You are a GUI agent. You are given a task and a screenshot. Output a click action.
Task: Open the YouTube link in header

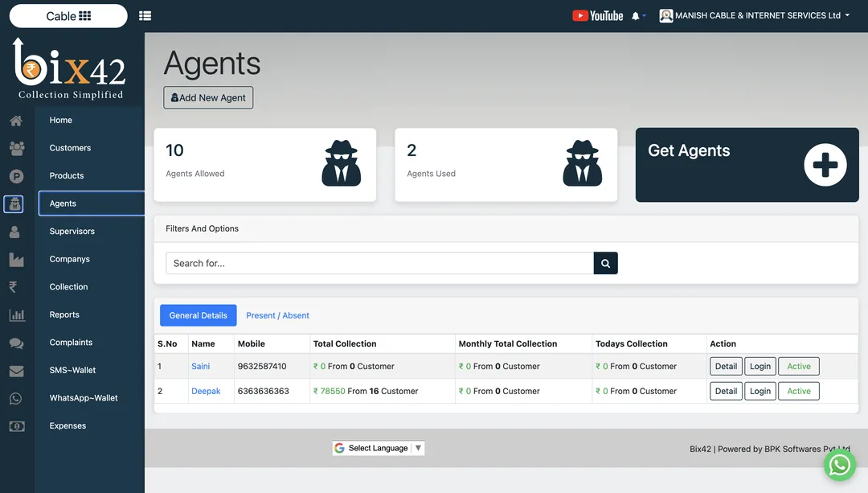597,15
